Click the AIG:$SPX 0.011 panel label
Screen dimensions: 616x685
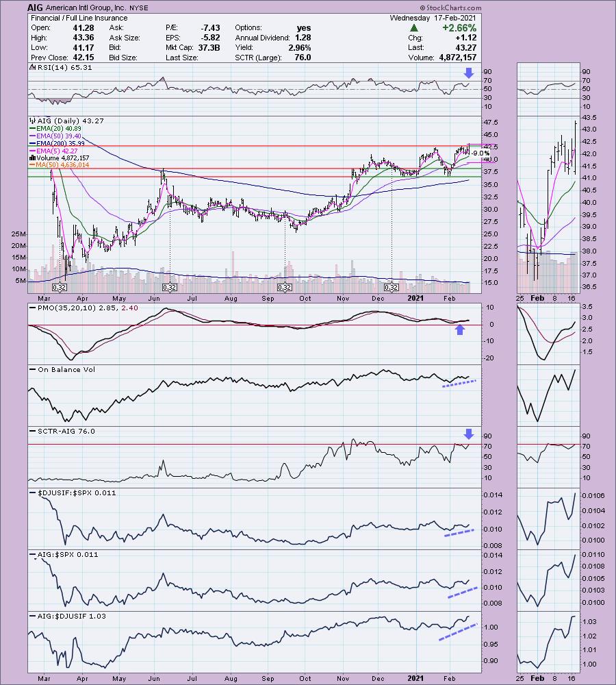[x=68, y=554]
